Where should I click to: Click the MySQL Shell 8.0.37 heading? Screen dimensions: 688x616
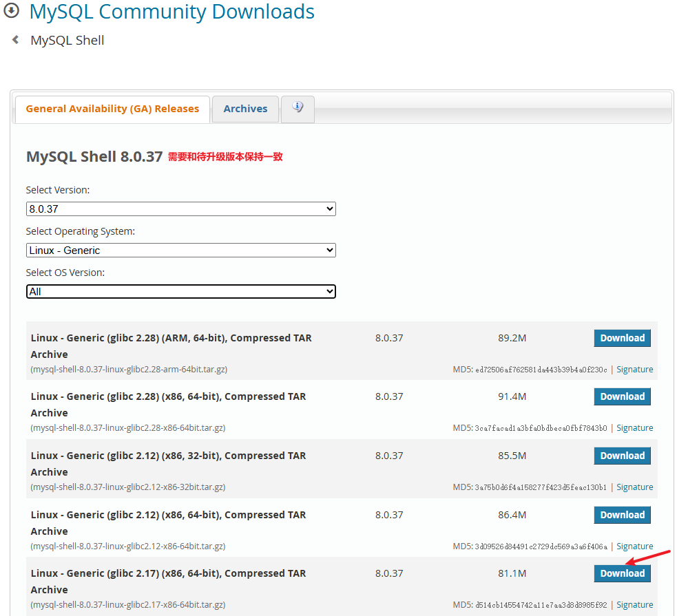[94, 156]
